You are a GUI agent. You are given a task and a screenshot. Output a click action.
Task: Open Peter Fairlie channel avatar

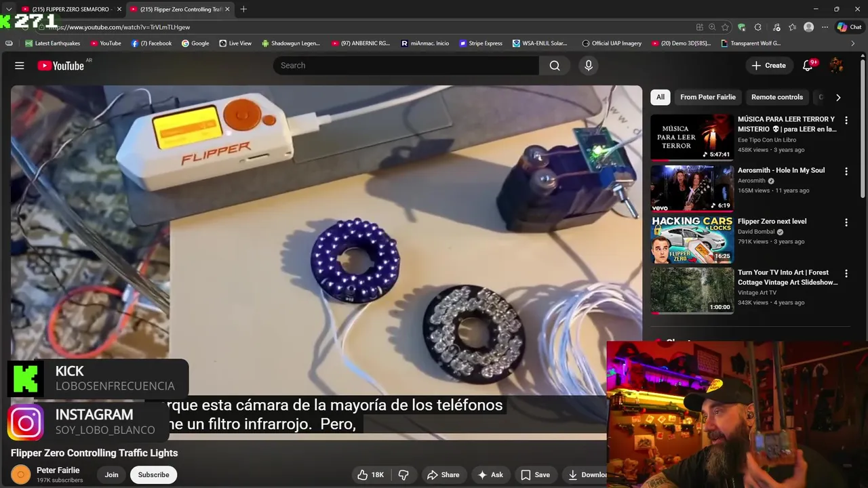(20, 475)
